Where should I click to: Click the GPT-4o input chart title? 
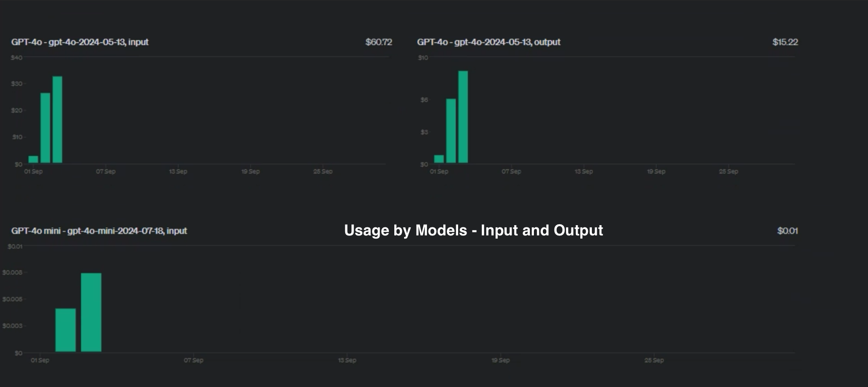tap(80, 42)
